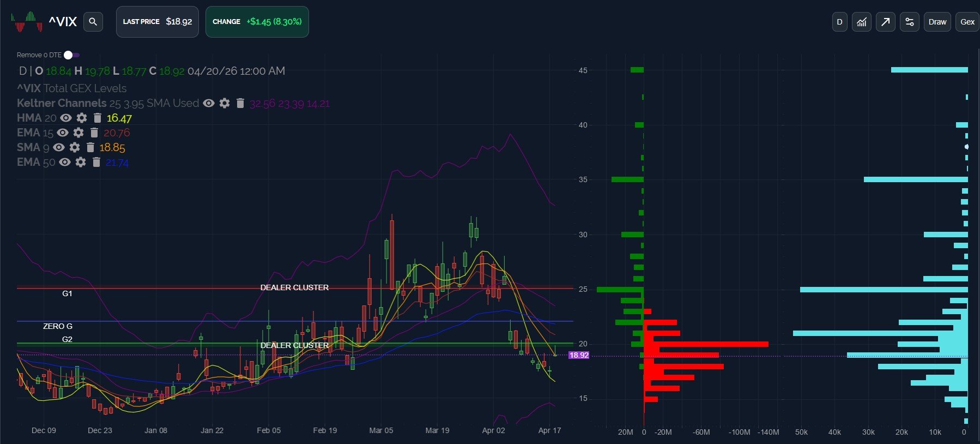Open EMA 15 settings gear
Screen dimensions: 980x444
(x=78, y=133)
